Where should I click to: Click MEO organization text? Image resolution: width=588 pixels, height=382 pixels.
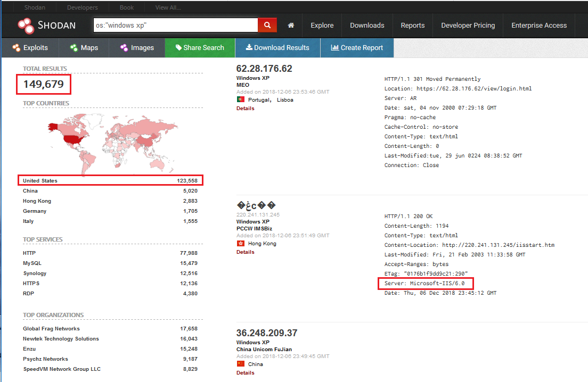coord(243,85)
